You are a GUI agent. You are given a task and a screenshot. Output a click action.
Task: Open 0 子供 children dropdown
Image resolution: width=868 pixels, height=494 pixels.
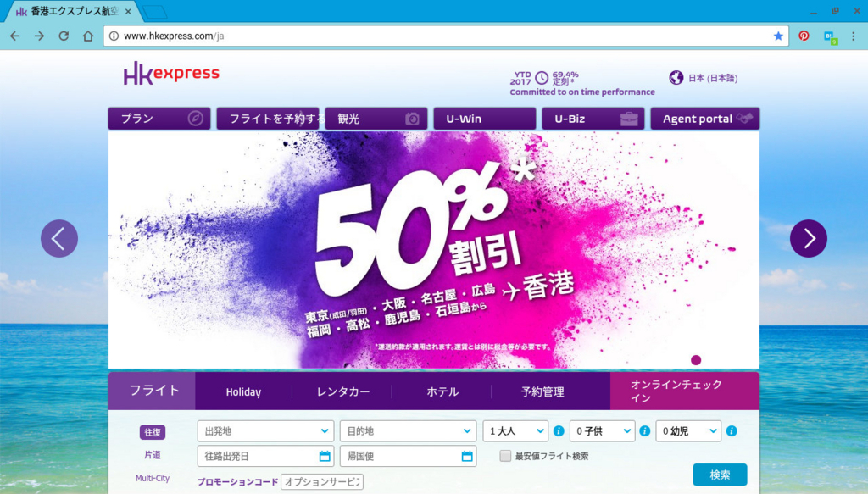[x=603, y=431]
